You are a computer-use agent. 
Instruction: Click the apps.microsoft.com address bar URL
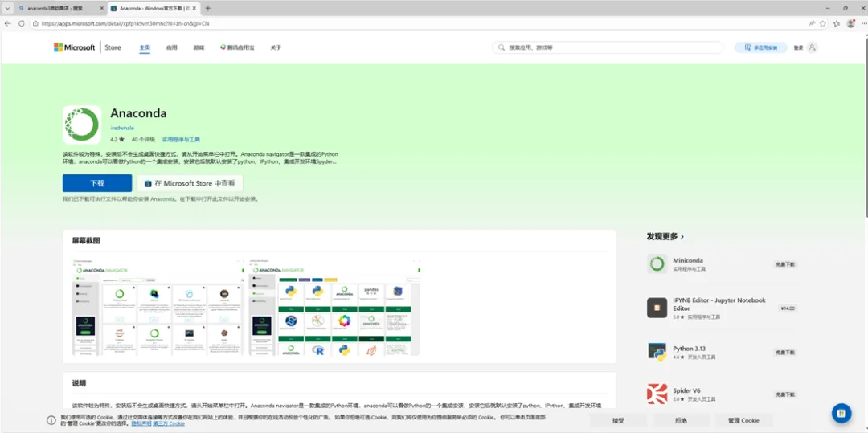pyautogui.click(x=125, y=24)
